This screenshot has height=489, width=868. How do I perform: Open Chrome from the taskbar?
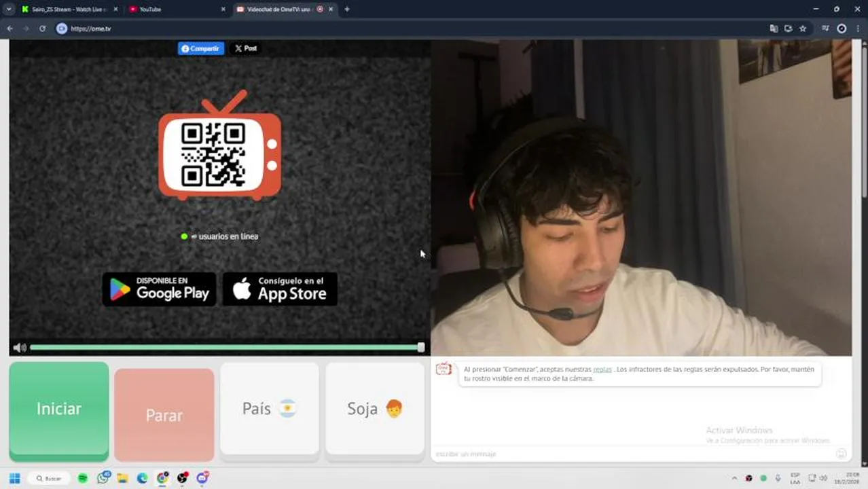pyautogui.click(x=162, y=478)
